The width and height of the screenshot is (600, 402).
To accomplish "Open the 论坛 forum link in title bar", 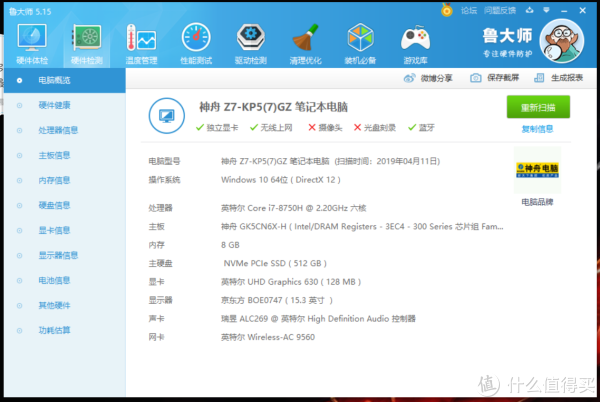I will click(468, 9).
